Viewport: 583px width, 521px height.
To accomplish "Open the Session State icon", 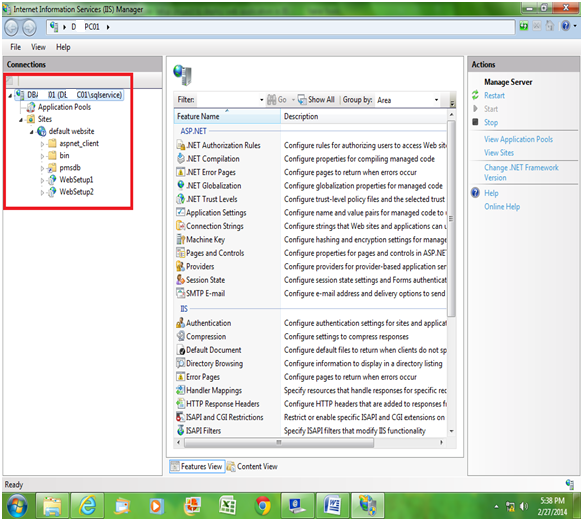I will tap(181, 280).
